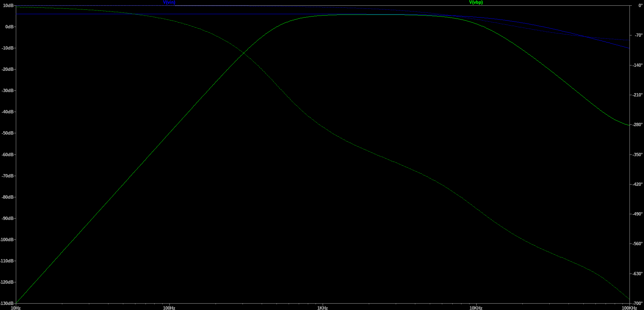Image resolution: width=644 pixels, height=310 pixels.
Task: Click the -70dB left axis label
Action: tap(8, 176)
